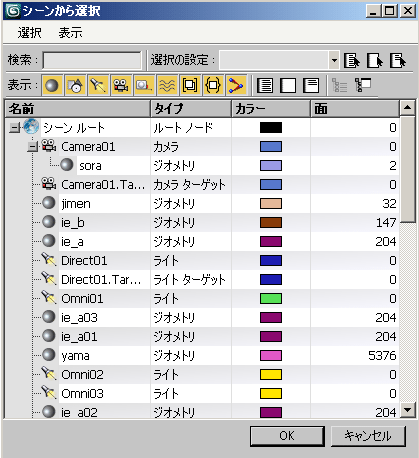Image resolution: width=419 pixels, height=458 pixels.
Task: Toggle the space warps display filter
Action: tap(167, 85)
